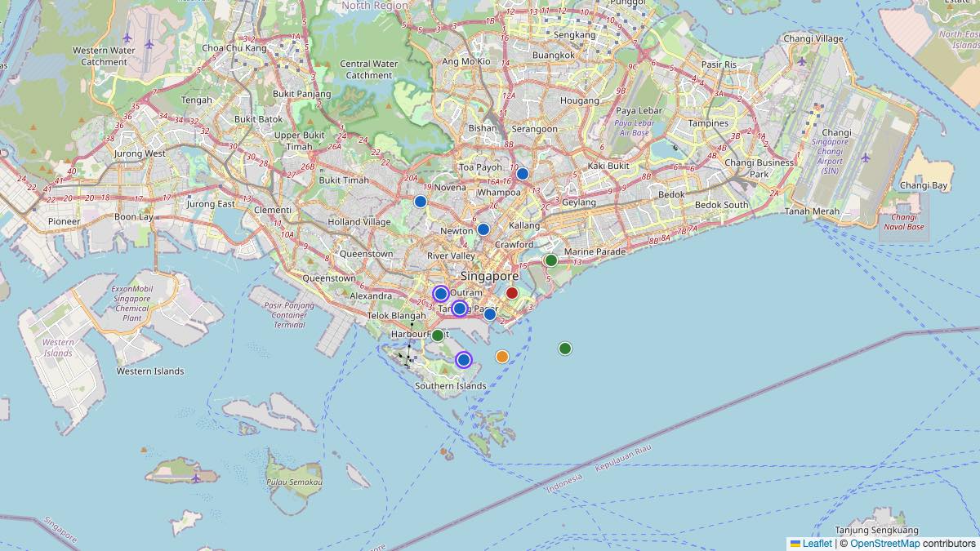Open the Leaflet attribution link

811,544
